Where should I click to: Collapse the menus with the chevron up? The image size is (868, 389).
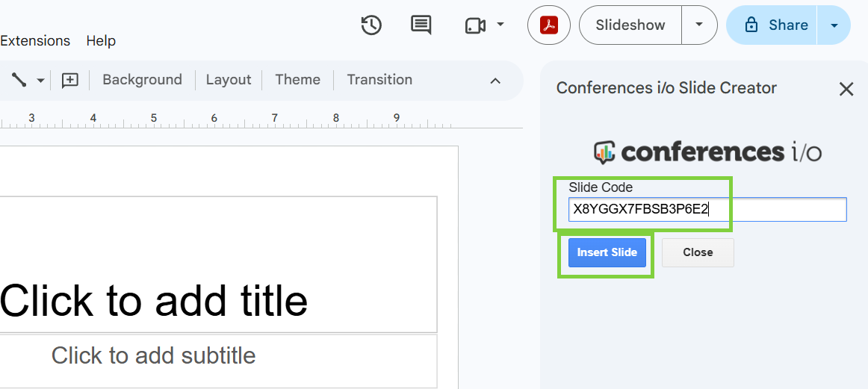click(495, 81)
